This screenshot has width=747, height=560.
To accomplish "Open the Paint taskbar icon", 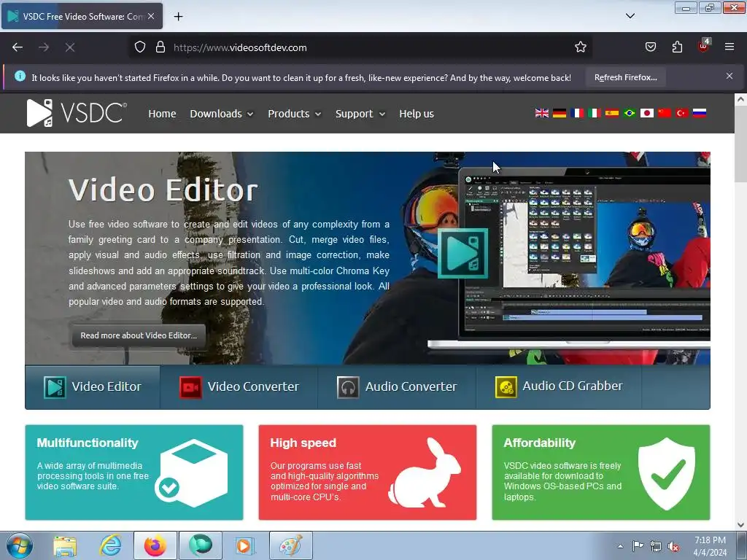I will (291, 545).
